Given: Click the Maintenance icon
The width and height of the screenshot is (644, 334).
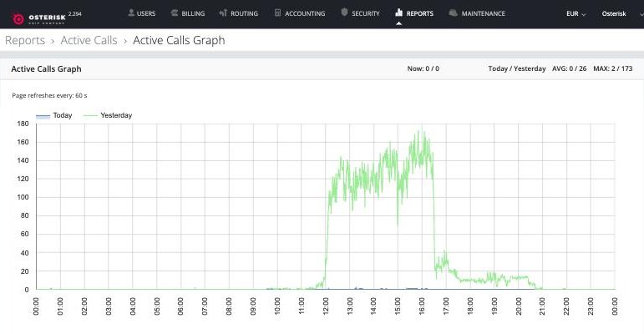Looking at the screenshot, I should 453,13.
